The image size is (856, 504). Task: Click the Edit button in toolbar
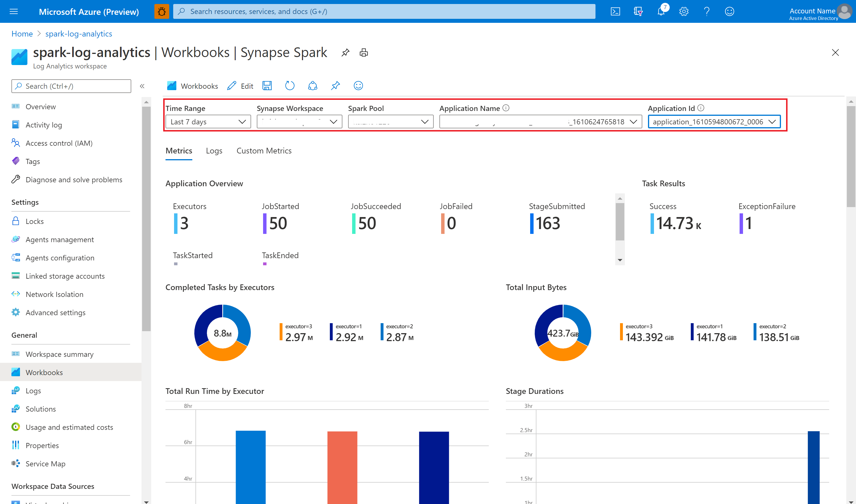pos(241,86)
